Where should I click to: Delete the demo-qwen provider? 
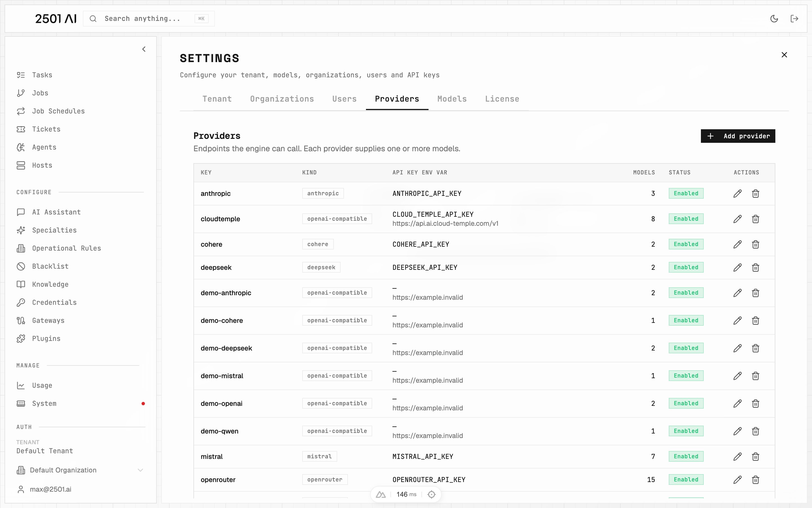755,431
